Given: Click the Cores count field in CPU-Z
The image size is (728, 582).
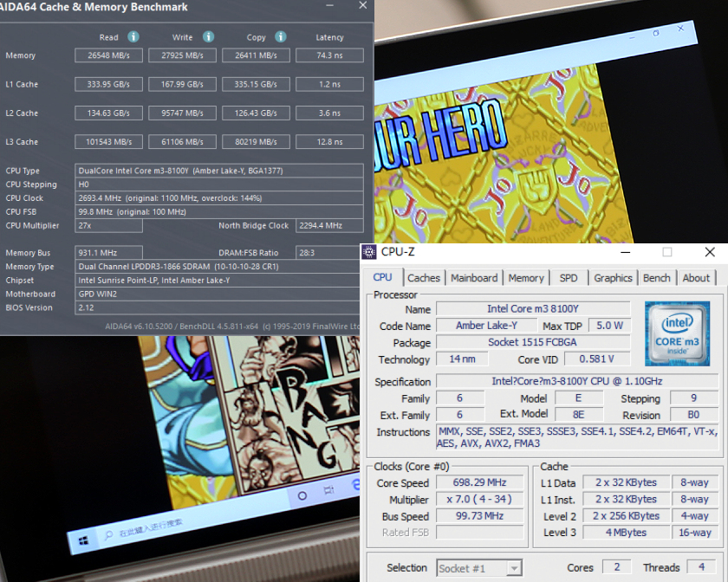Looking at the screenshot, I should point(617,567).
